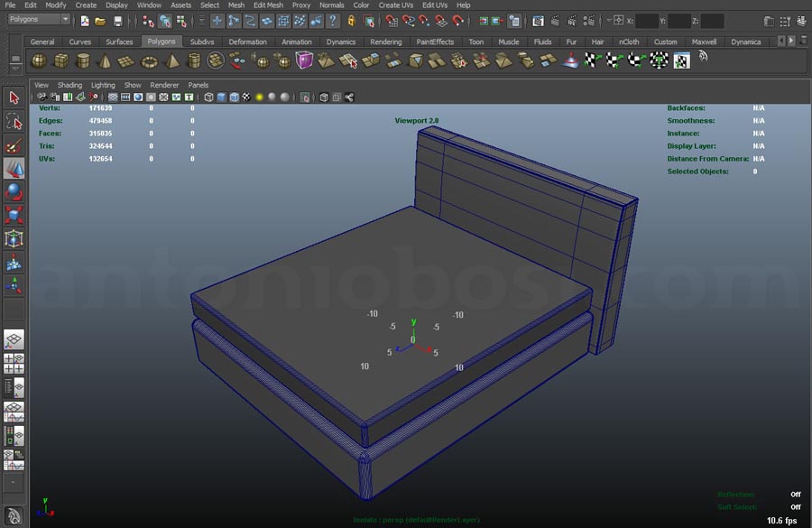The width and height of the screenshot is (812, 528).
Task: Toggle Snap to points
Action: (425, 22)
